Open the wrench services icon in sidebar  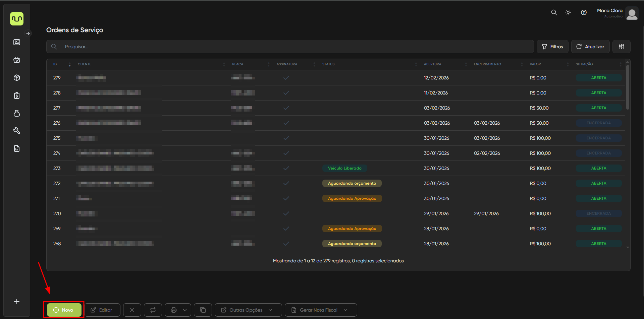(17, 131)
